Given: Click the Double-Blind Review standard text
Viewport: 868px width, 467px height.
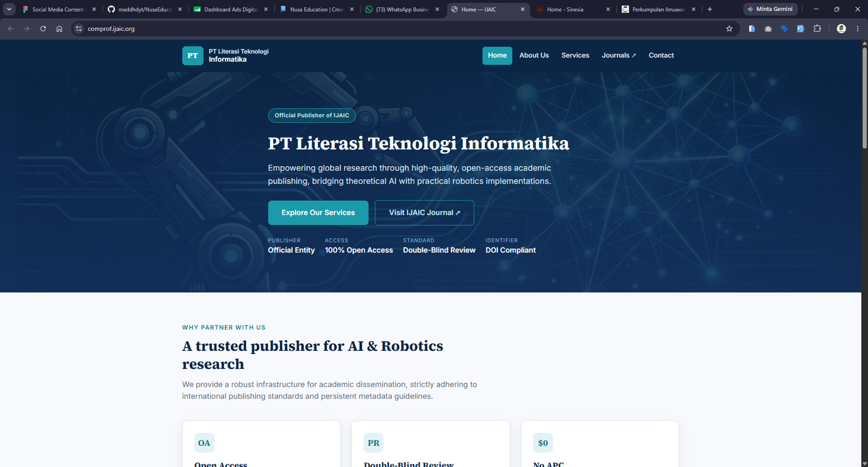Looking at the screenshot, I should click(x=439, y=250).
